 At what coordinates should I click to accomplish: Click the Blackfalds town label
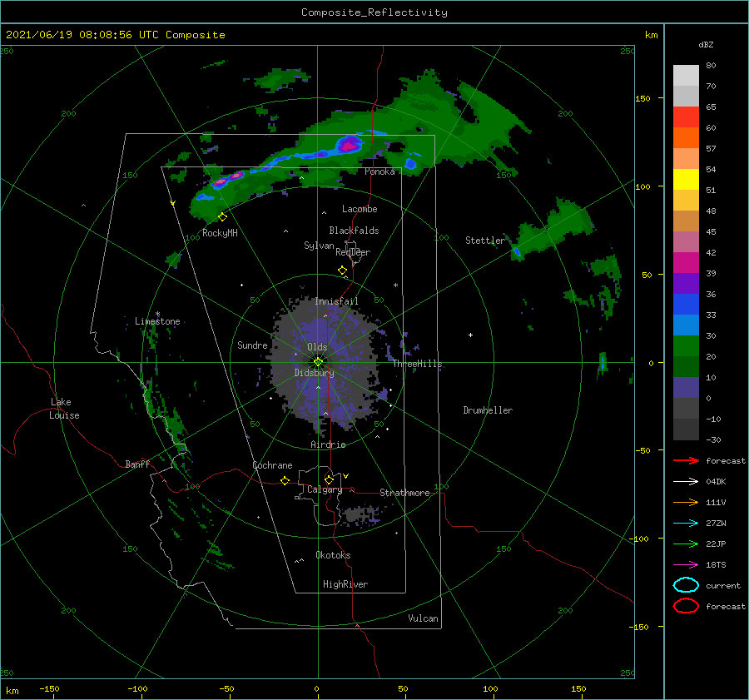[354, 231]
